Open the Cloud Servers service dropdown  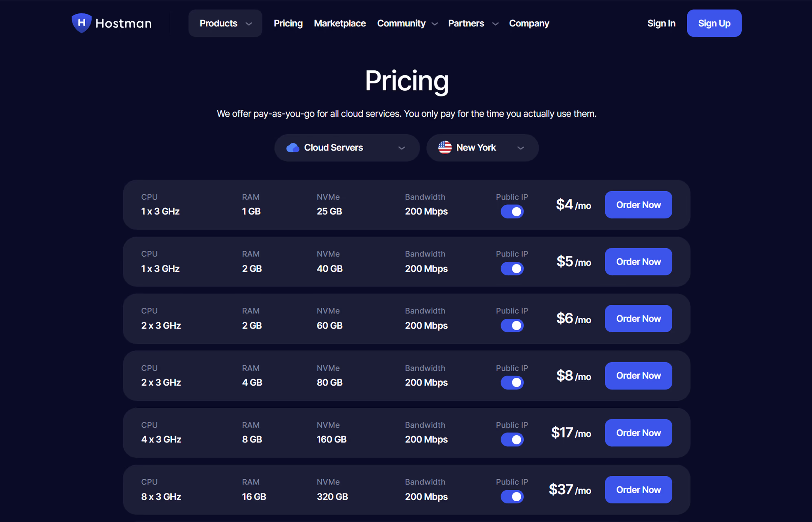[x=346, y=148]
